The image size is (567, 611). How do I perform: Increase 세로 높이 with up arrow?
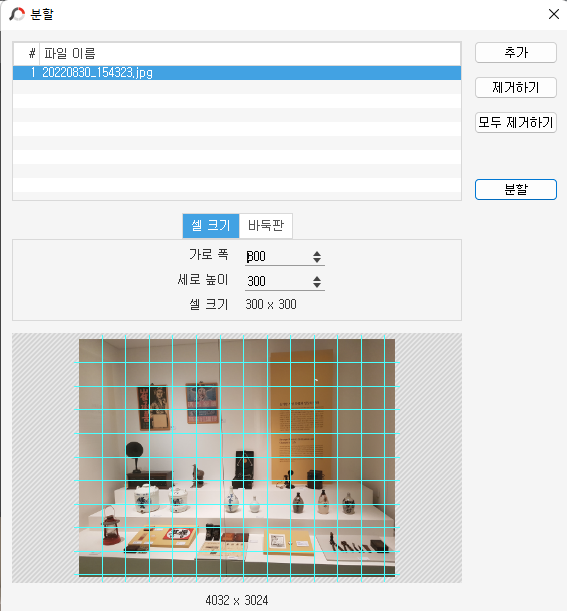click(x=317, y=278)
